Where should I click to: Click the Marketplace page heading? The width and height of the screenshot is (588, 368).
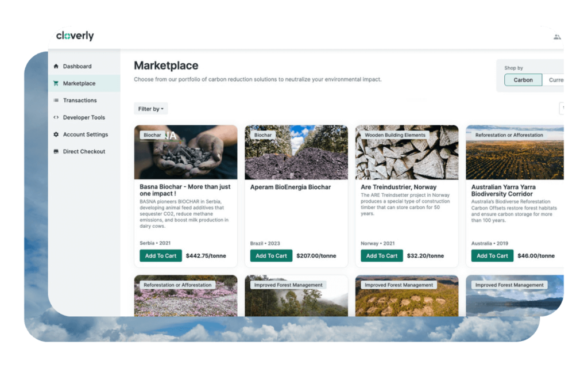(166, 66)
